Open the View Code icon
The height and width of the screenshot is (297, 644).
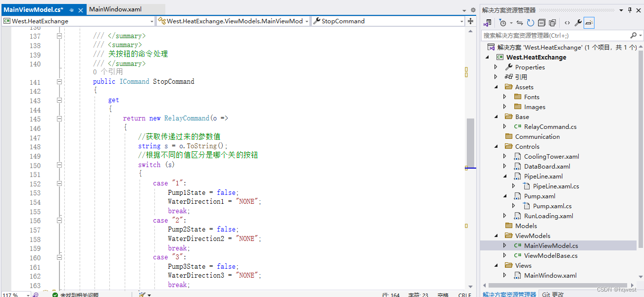click(567, 22)
